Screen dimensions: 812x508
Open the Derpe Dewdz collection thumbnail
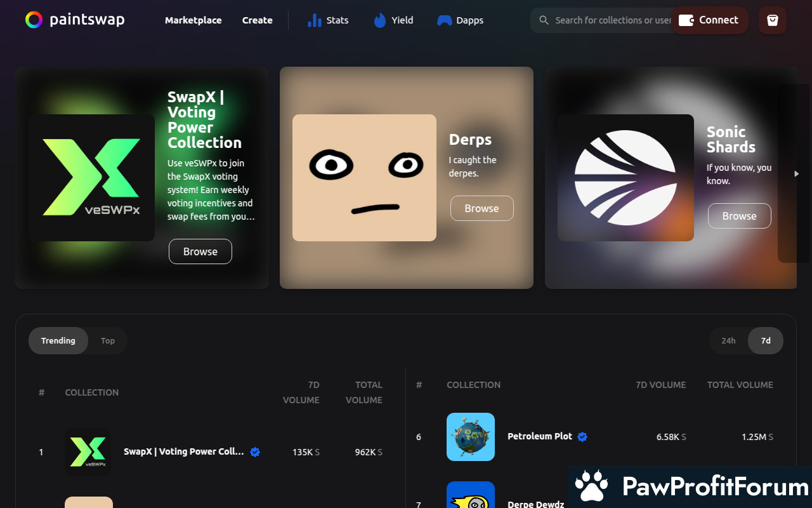click(x=471, y=495)
